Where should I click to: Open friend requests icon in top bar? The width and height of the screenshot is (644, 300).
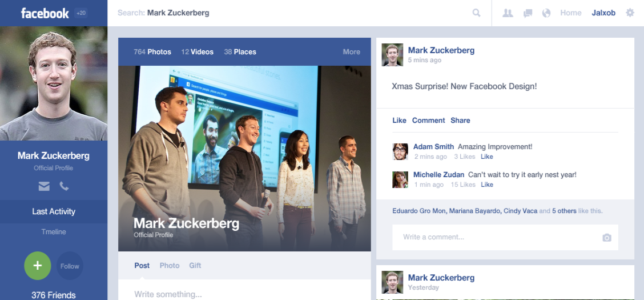coord(508,13)
